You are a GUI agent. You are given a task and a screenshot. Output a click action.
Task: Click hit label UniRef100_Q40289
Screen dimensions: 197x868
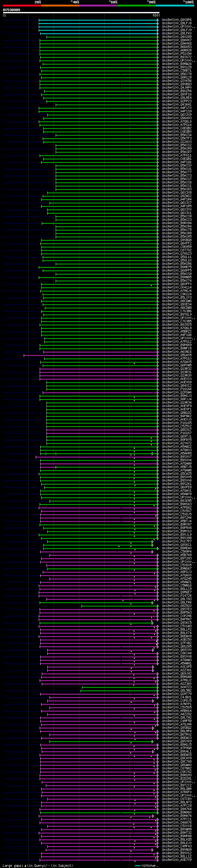177,37
